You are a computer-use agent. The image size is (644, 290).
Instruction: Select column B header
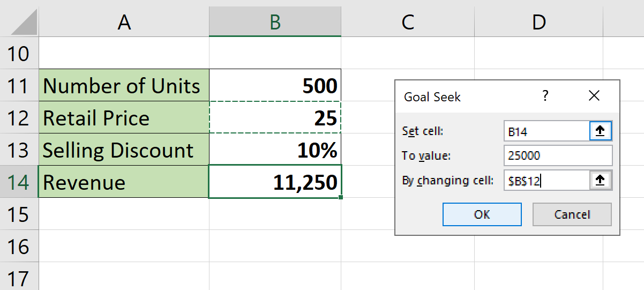(275, 22)
